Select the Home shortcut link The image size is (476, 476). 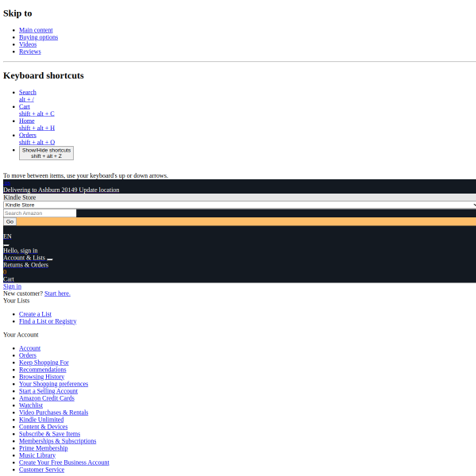tap(27, 121)
